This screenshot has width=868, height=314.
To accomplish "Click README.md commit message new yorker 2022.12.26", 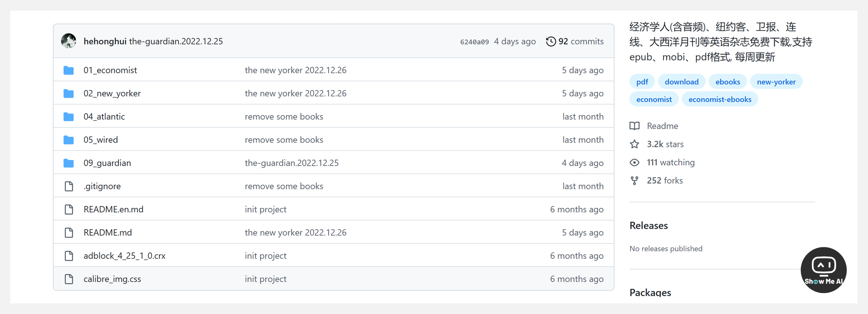I will coord(296,232).
